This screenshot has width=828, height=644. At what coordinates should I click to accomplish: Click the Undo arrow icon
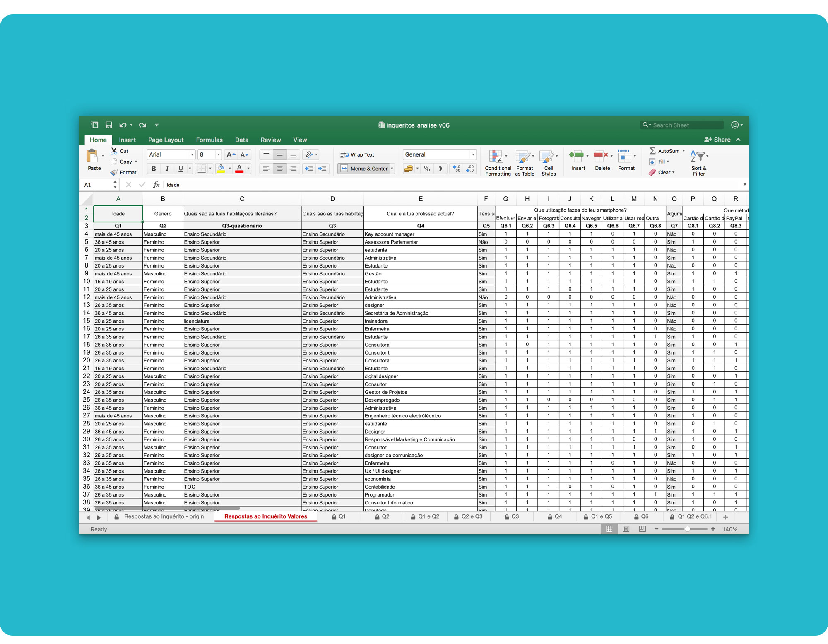[123, 125]
